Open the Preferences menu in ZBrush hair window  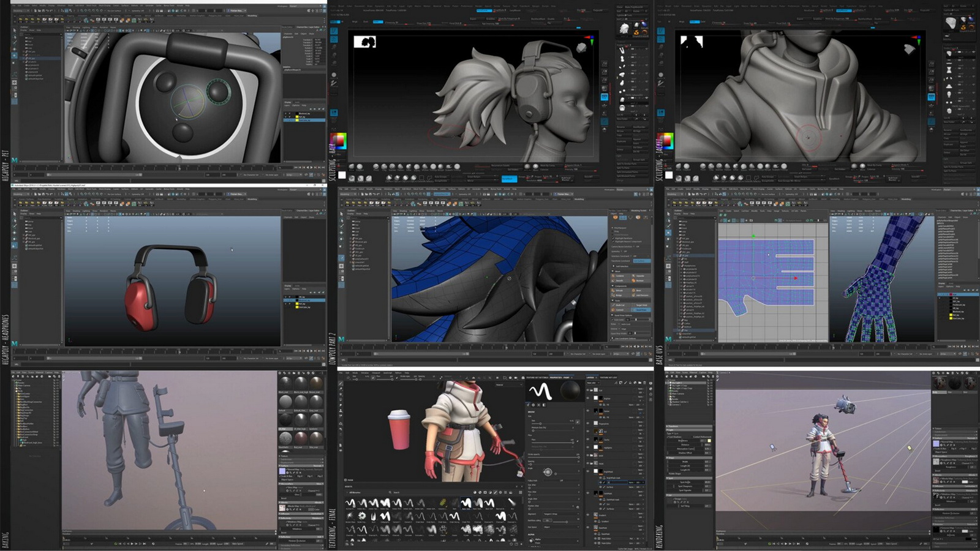467,6
